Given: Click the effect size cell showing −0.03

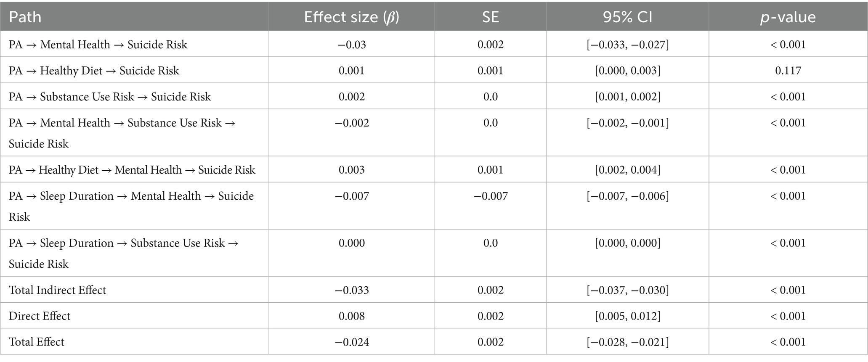Looking at the screenshot, I should tap(351, 45).
